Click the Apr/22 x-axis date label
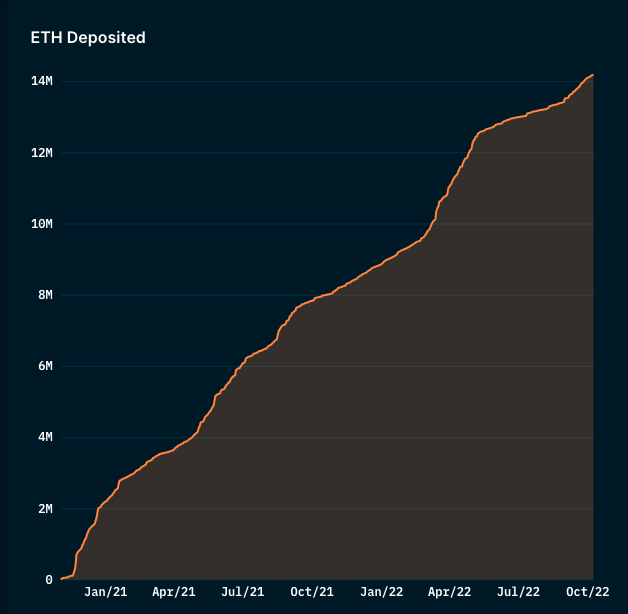This screenshot has width=628, height=614. [x=449, y=592]
